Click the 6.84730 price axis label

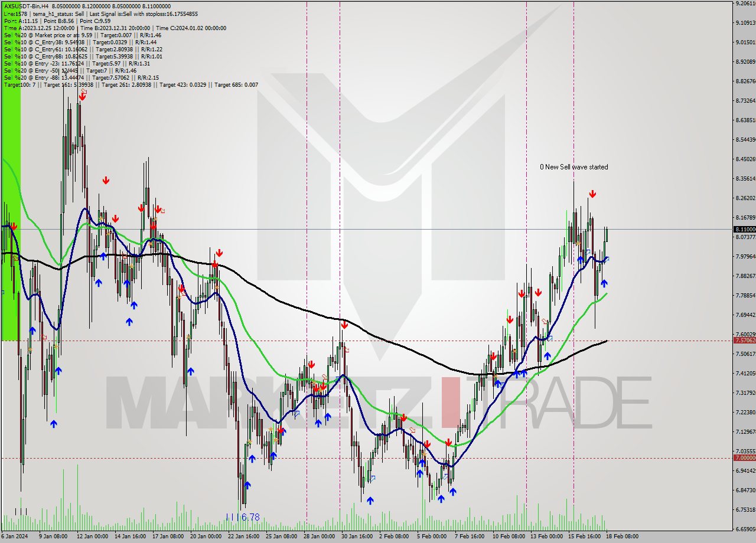point(745,490)
